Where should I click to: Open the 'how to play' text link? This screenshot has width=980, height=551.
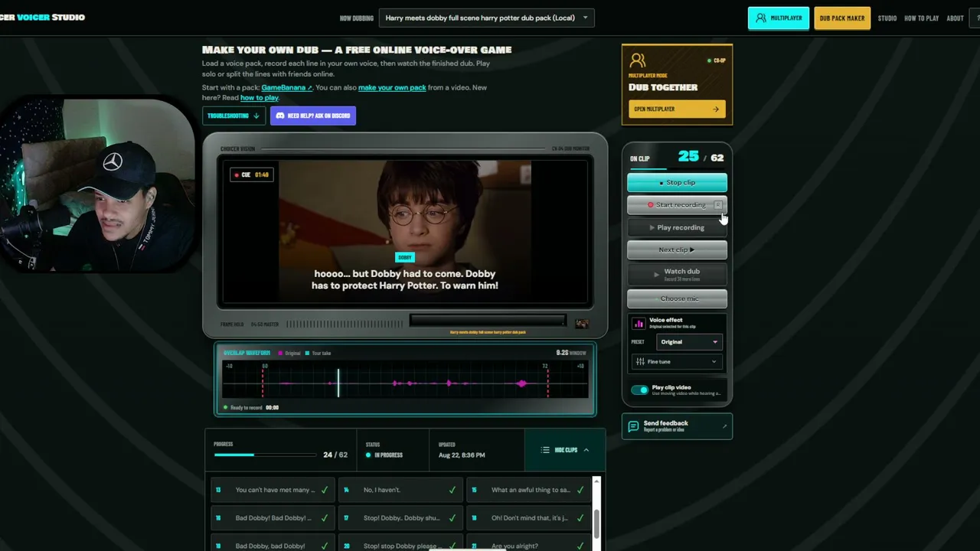pos(260,98)
